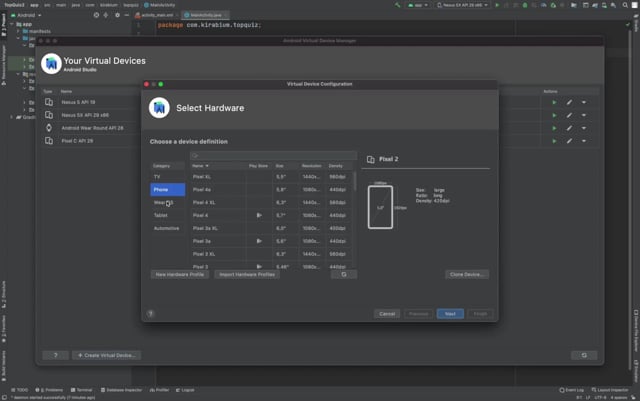Launch the Pixel C API 29 emulator
The height and width of the screenshot is (401, 640).
click(554, 141)
